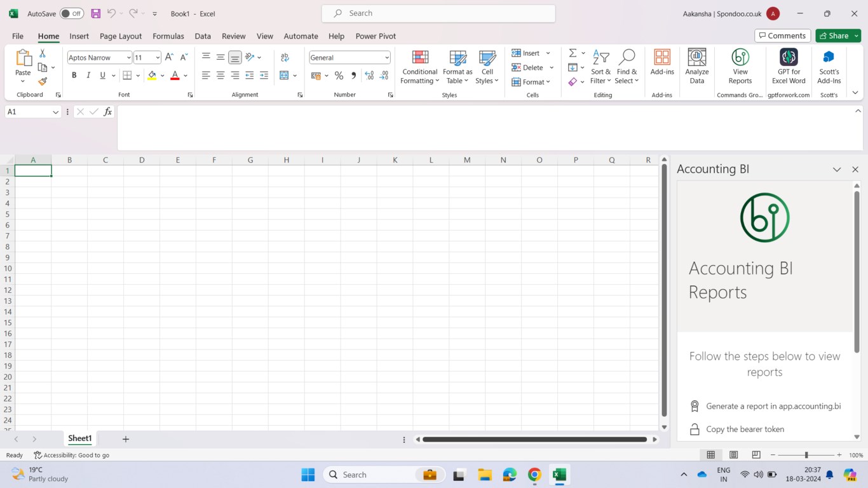The height and width of the screenshot is (488, 868).
Task: Open the View Reports add-in
Action: tap(740, 67)
